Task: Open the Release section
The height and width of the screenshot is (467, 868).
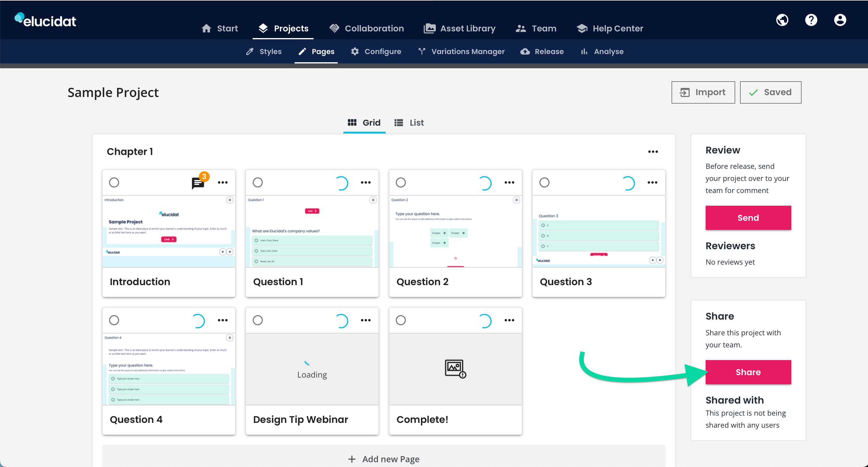Action: 542,52
